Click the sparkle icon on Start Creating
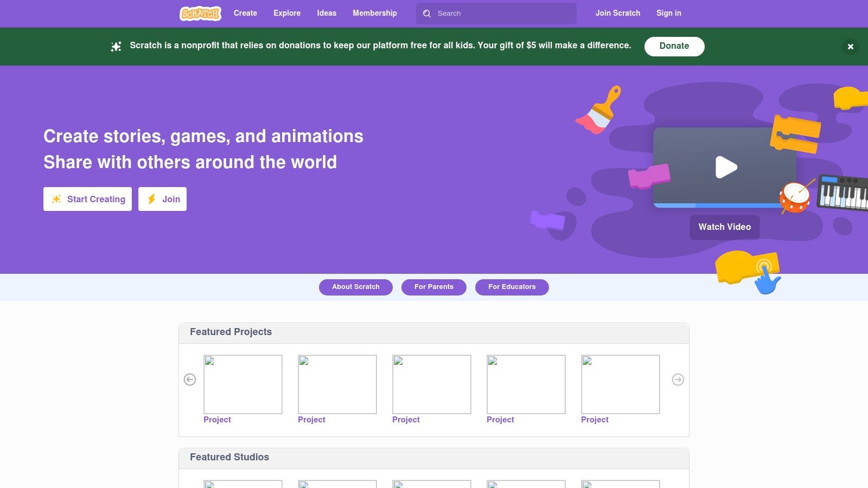Image resolution: width=868 pixels, height=488 pixels. pyautogui.click(x=56, y=198)
